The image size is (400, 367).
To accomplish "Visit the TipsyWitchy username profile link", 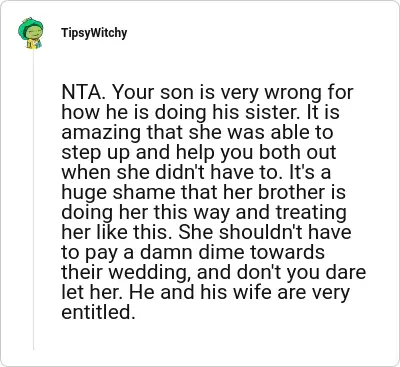I will (x=94, y=33).
